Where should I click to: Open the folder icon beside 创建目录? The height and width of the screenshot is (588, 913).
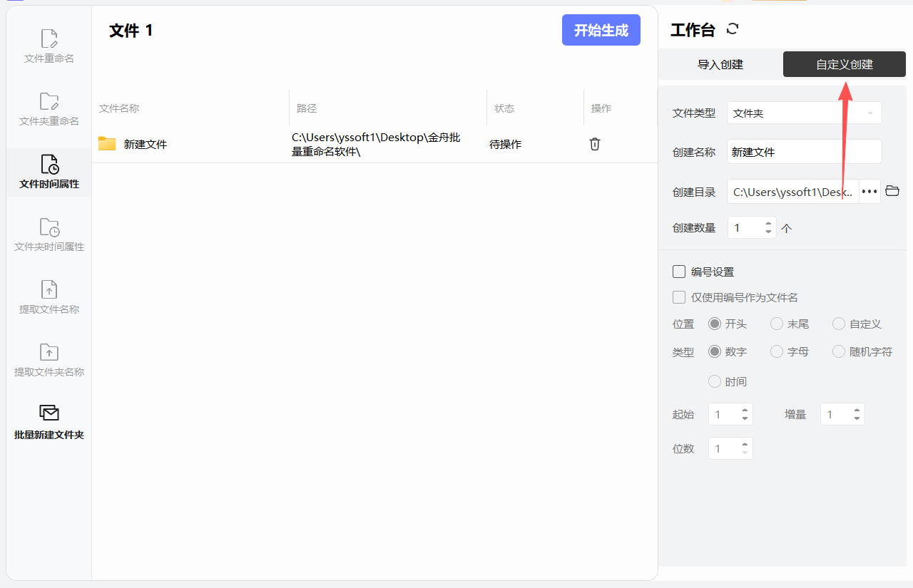point(892,191)
